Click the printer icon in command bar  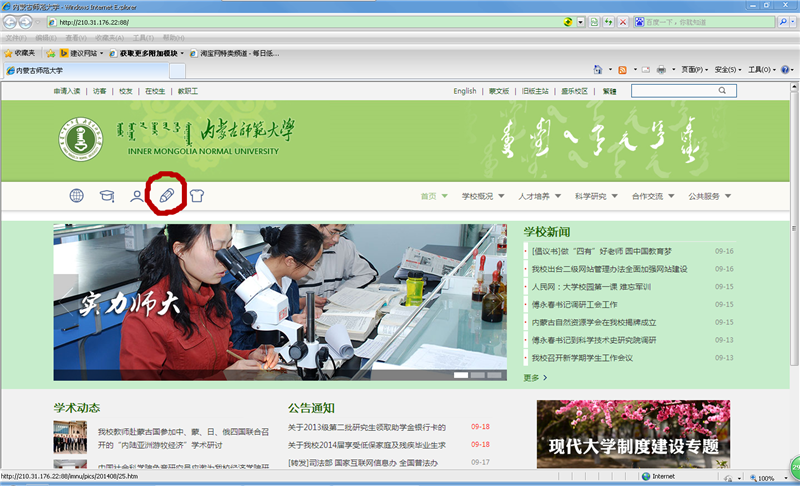tap(661, 70)
